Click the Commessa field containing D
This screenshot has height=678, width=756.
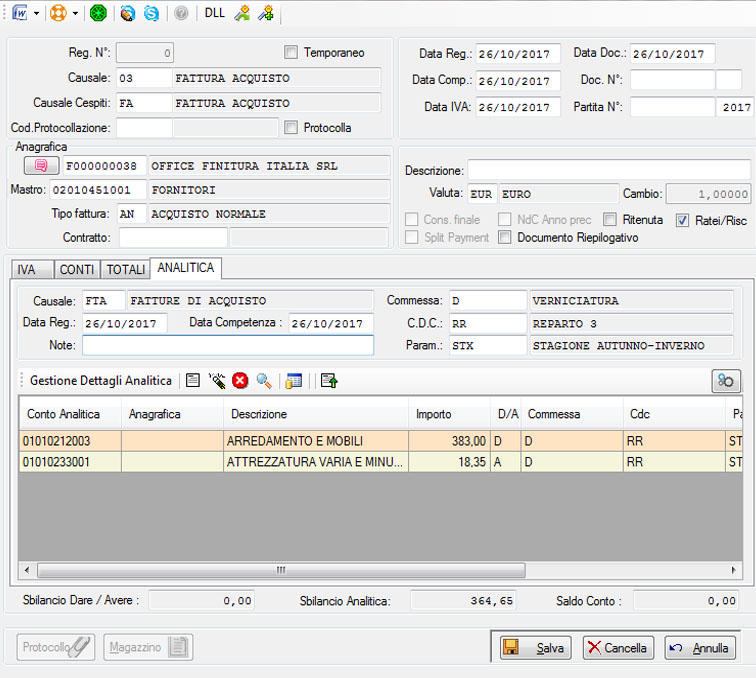(488, 300)
